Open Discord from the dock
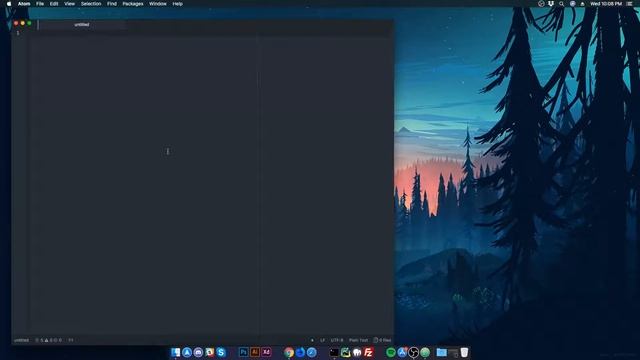640x360 pixels. click(198, 352)
